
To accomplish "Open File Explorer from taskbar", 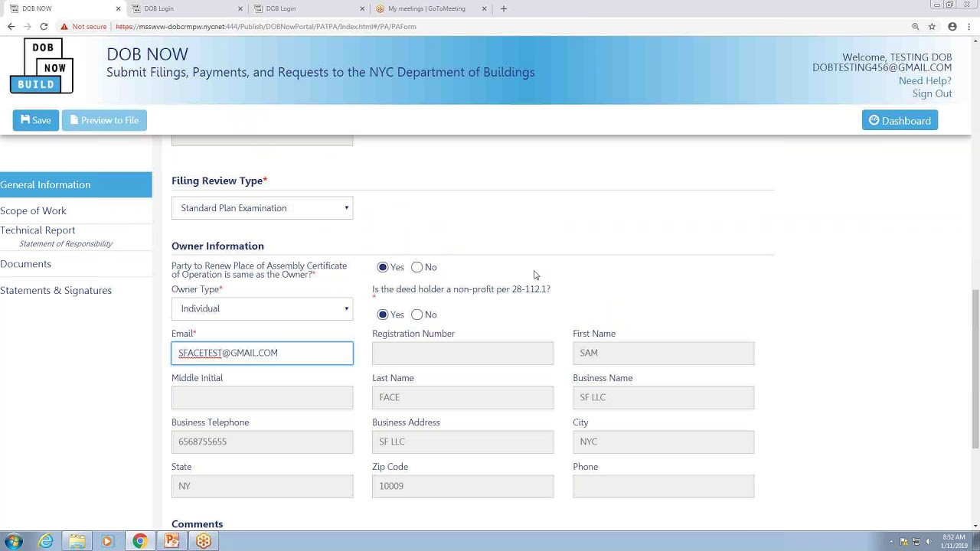I will click(77, 541).
